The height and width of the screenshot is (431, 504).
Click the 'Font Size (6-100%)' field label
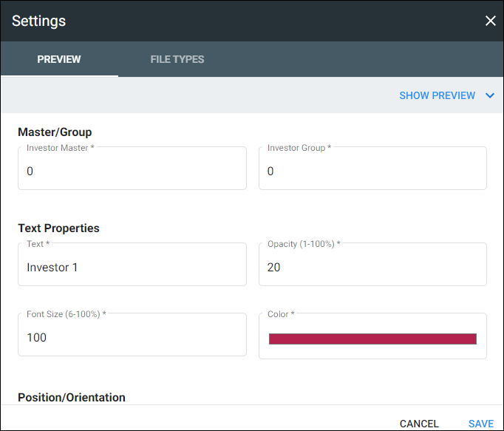click(67, 314)
